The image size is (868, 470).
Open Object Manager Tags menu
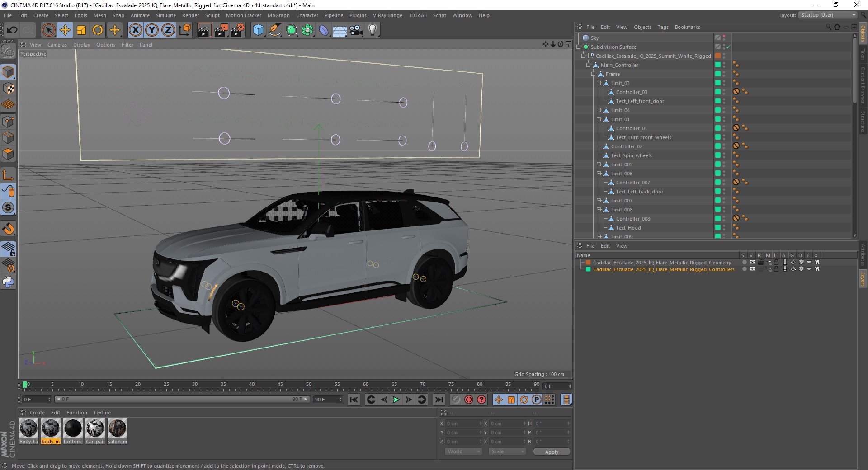(x=663, y=27)
